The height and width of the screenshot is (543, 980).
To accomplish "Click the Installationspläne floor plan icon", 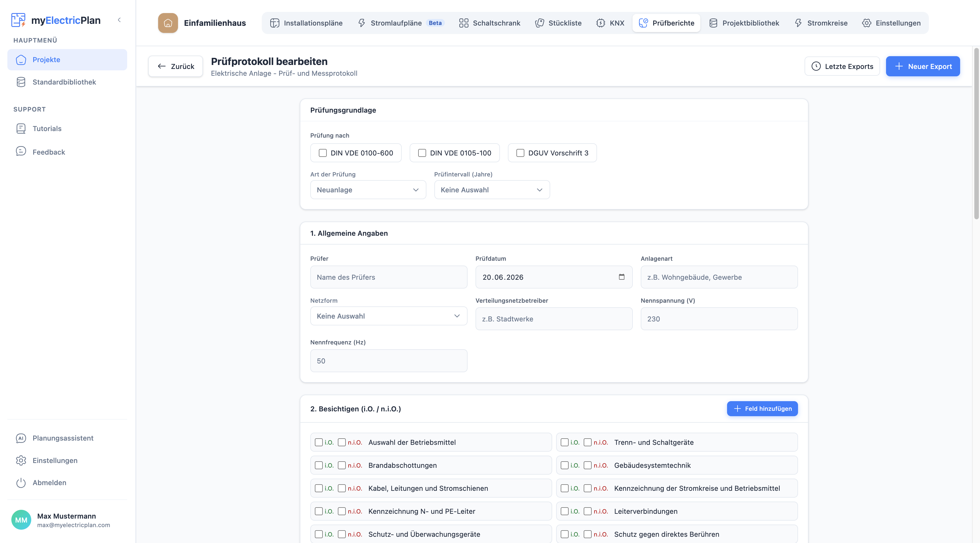I will click(275, 23).
